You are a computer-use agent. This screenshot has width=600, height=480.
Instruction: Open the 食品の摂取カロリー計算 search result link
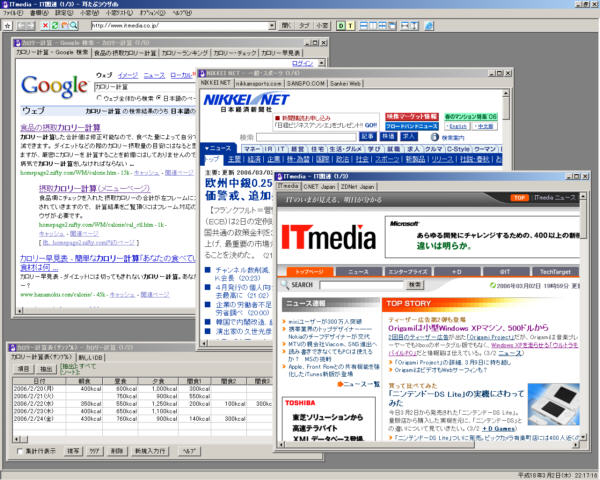coord(60,127)
